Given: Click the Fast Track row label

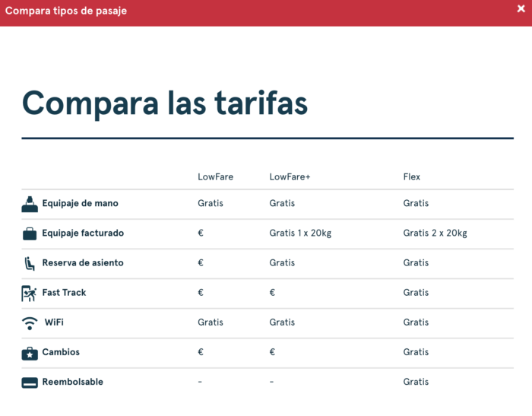Looking at the screenshot, I should pos(64,292).
